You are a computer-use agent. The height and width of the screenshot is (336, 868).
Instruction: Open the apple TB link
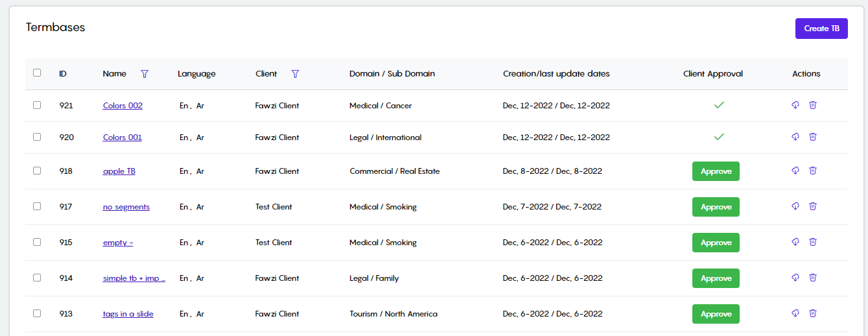[119, 171]
